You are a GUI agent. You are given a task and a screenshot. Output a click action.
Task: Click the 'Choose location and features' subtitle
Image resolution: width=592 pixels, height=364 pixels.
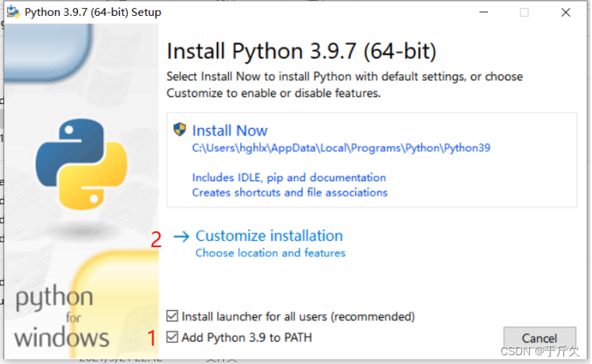270,253
